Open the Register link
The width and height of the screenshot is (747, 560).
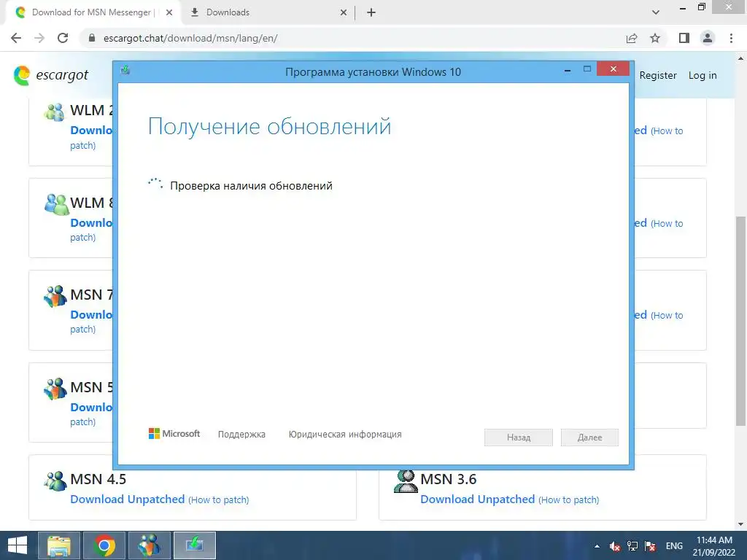tap(658, 75)
